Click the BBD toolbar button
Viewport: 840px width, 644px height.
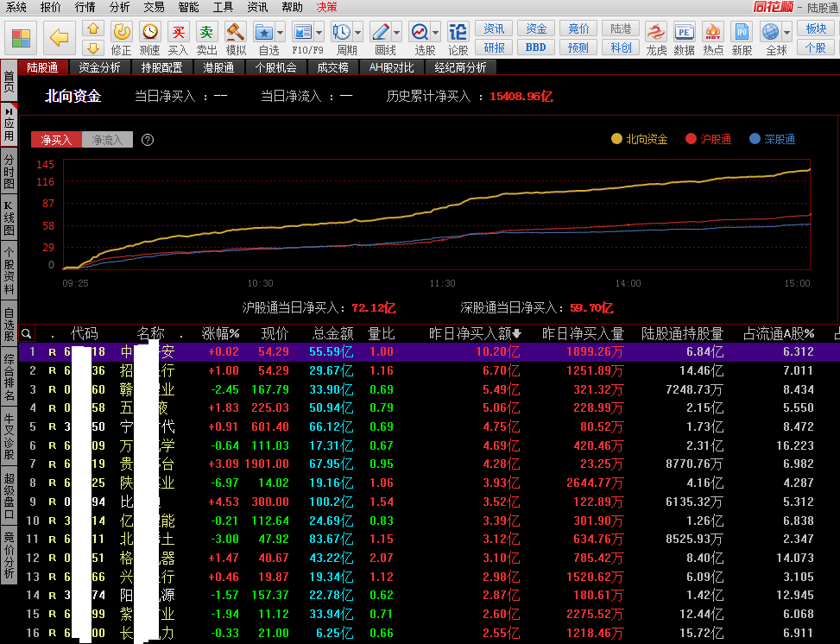tap(536, 47)
